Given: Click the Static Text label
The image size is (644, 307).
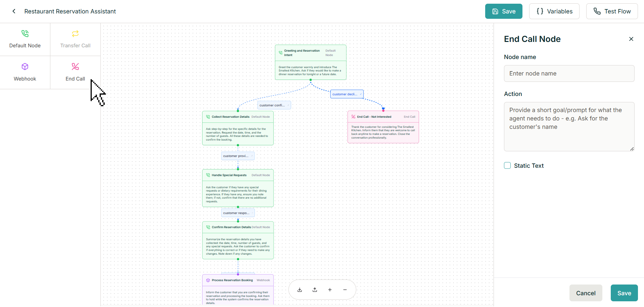Looking at the screenshot, I should coord(529,165).
